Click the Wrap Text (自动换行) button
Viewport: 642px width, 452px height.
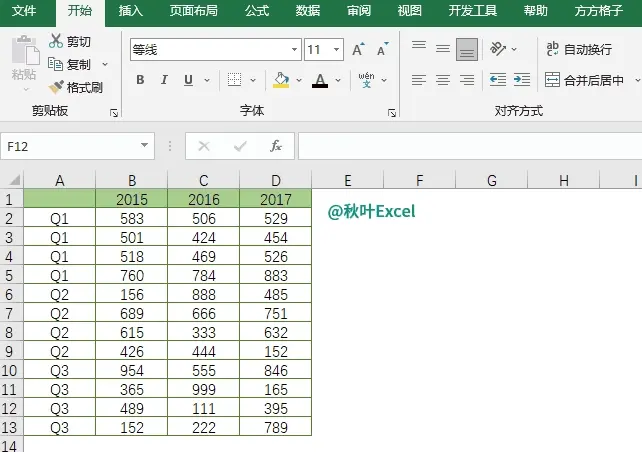click(x=579, y=50)
